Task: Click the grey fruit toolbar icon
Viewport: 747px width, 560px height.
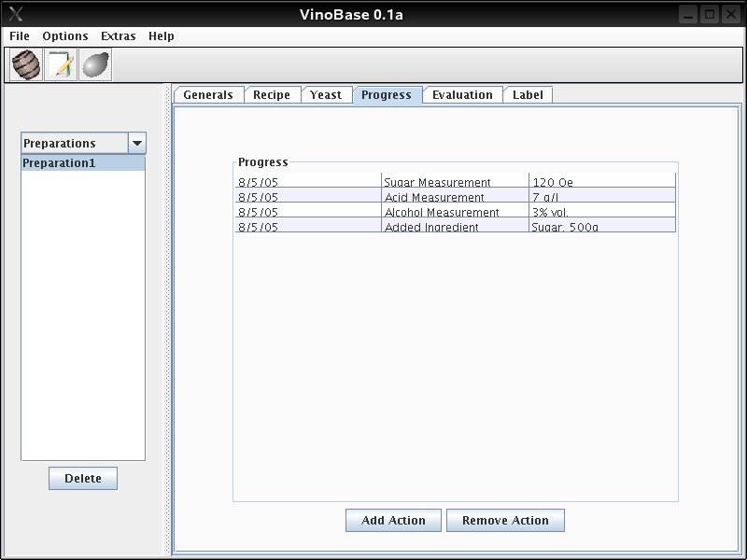Action: [x=95, y=65]
